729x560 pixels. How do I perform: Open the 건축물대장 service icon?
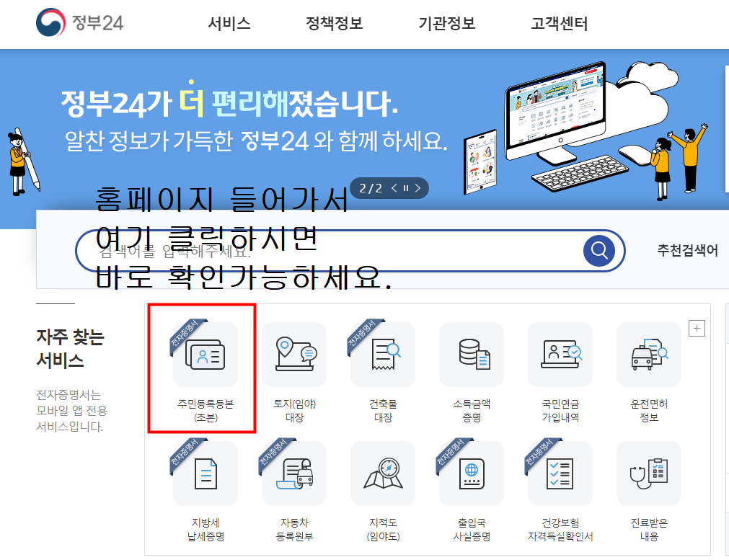click(x=383, y=355)
